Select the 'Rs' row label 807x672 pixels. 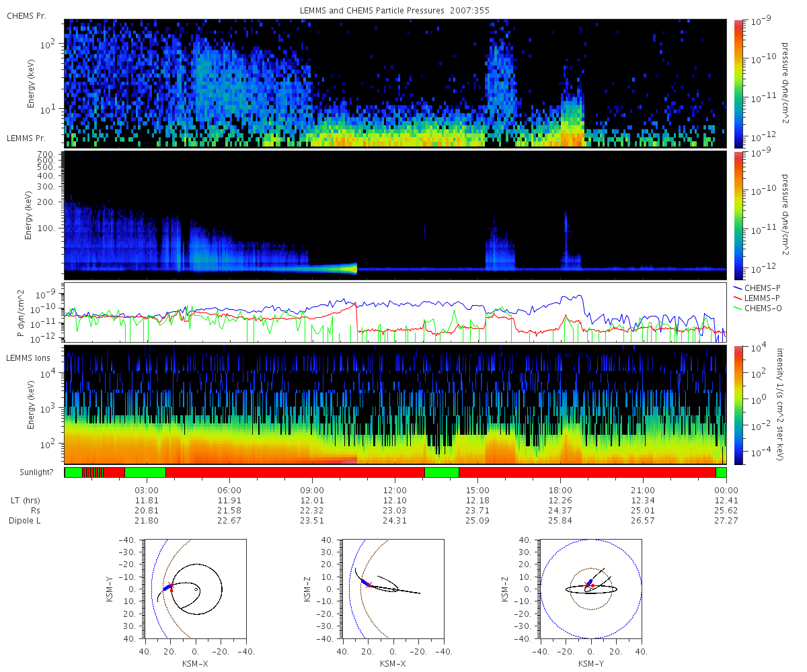pyautogui.click(x=35, y=511)
